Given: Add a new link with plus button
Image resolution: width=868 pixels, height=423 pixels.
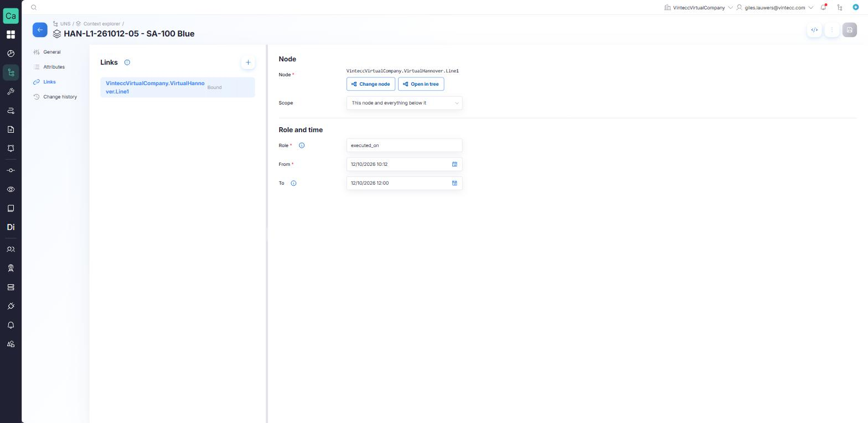Looking at the screenshot, I should 248,62.
